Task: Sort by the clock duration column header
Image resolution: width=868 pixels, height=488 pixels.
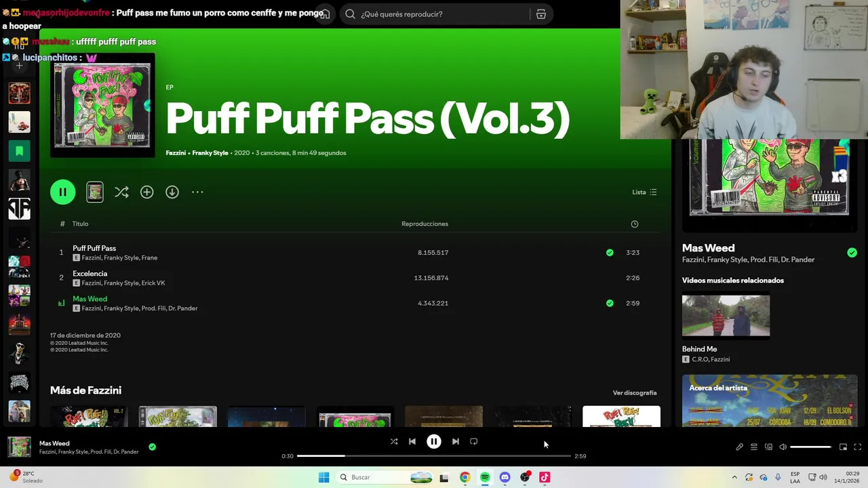Action: tap(635, 224)
